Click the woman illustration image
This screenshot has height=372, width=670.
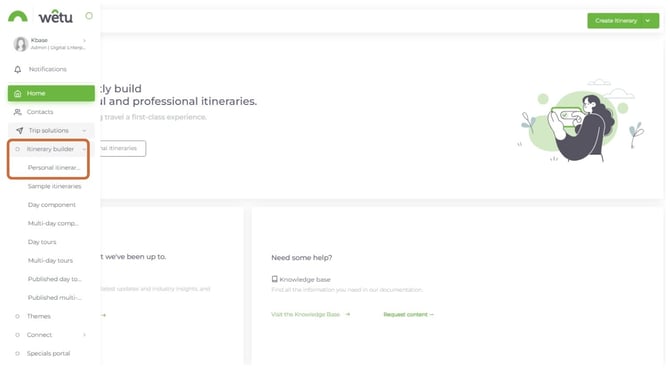pyautogui.click(x=582, y=121)
